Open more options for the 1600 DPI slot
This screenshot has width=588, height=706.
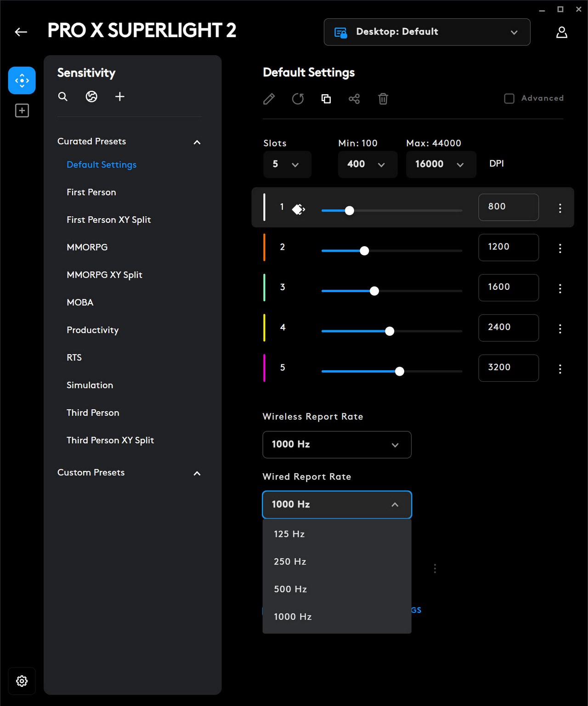click(560, 288)
